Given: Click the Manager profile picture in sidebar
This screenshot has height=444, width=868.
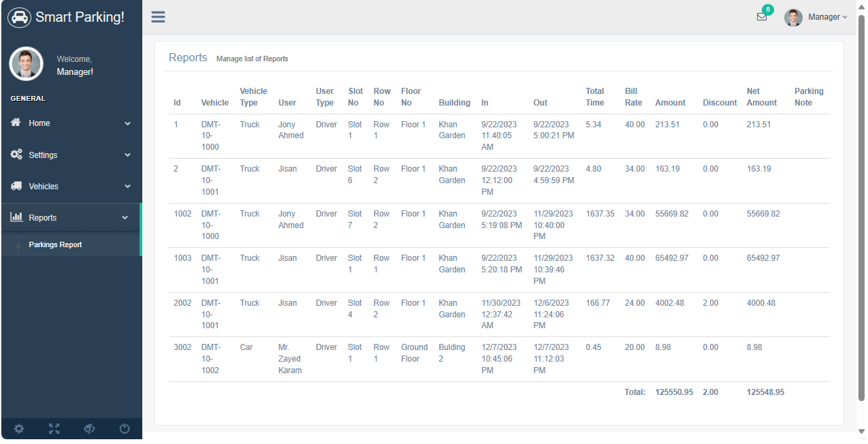Looking at the screenshot, I should (x=27, y=64).
